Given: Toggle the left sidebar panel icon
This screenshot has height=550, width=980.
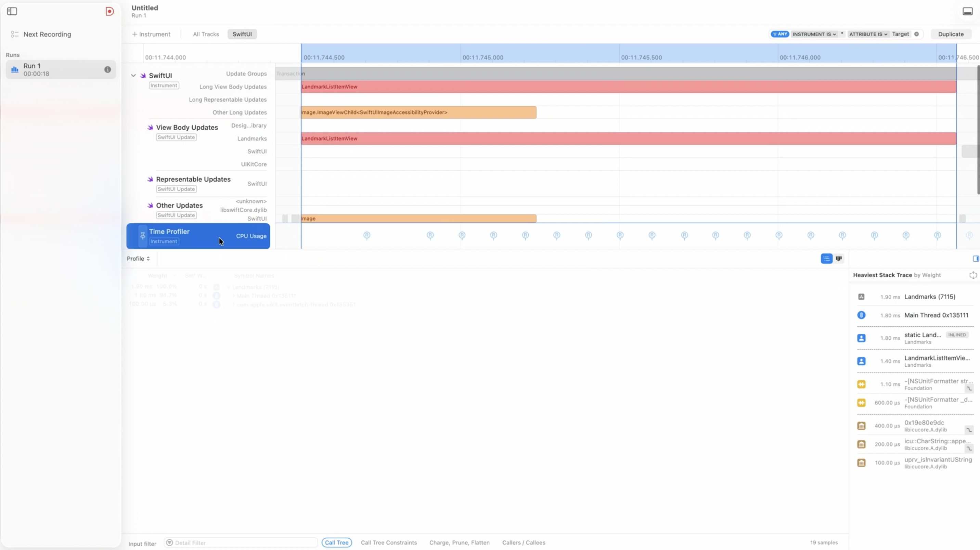Looking at the screenshot, I should tap(12, 11).
